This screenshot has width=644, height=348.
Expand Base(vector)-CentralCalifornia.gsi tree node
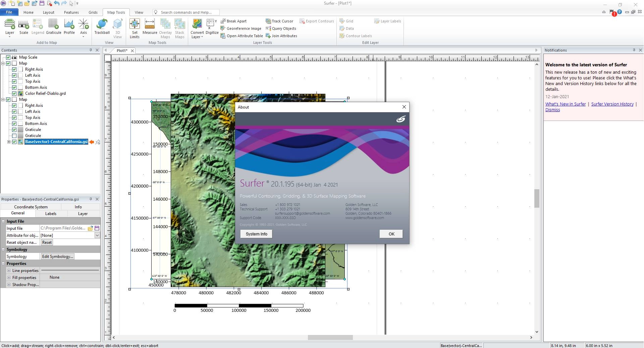(x=9, y=142)
